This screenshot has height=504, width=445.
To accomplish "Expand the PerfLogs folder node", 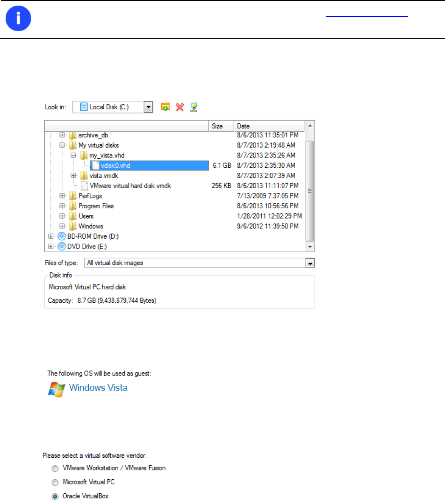I will click(x=62, y=196).
